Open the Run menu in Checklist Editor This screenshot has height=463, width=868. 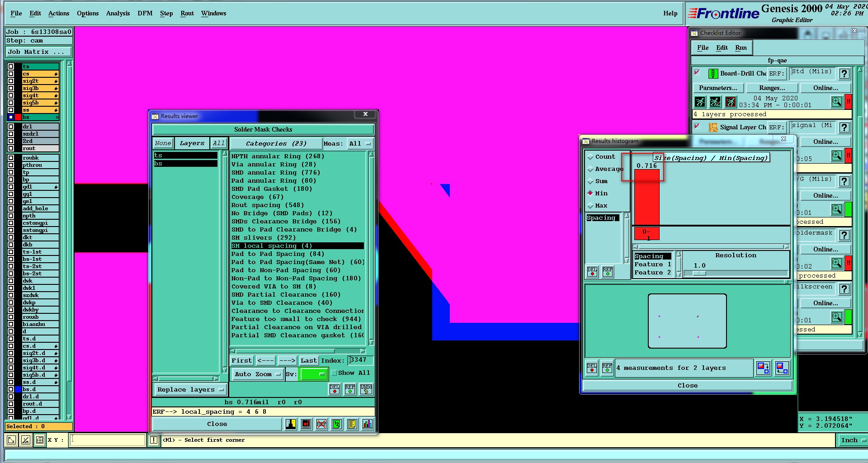click(741, 48)
